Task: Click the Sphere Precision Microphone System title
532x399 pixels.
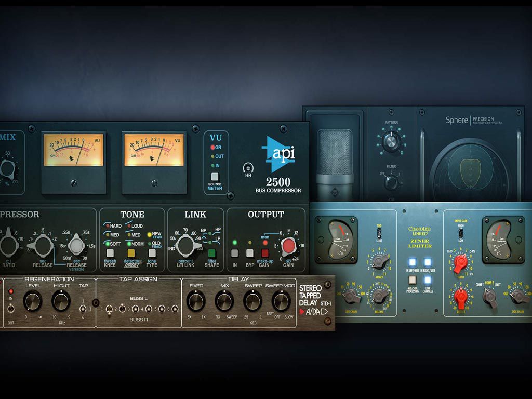Action: [473, 120]
